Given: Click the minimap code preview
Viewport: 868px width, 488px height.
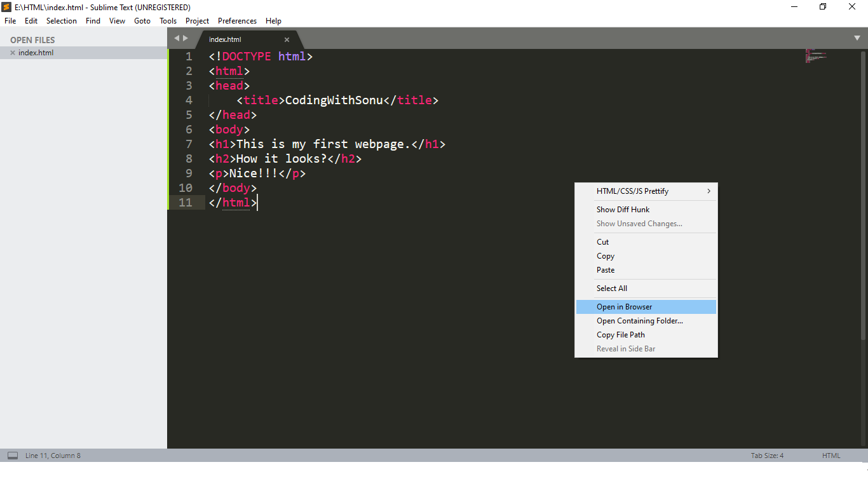Looking at the screenshot, I should point(816,56).
